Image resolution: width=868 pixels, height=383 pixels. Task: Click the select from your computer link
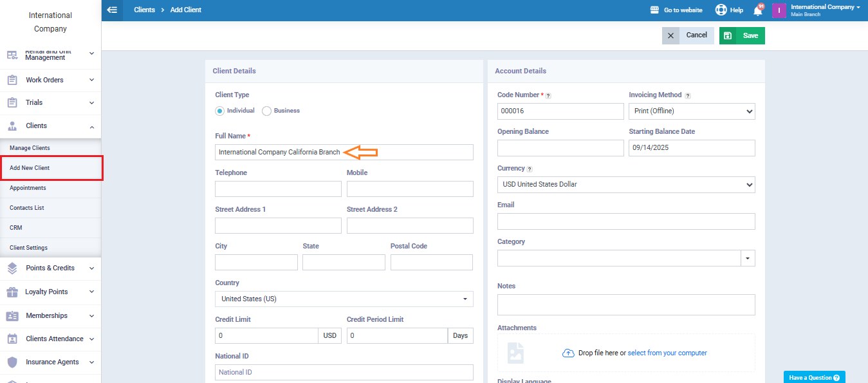(667, 353)
